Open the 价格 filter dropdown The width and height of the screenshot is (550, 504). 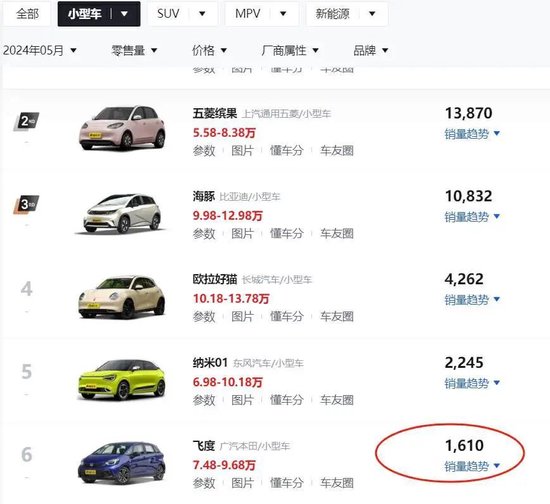[209, 51]
